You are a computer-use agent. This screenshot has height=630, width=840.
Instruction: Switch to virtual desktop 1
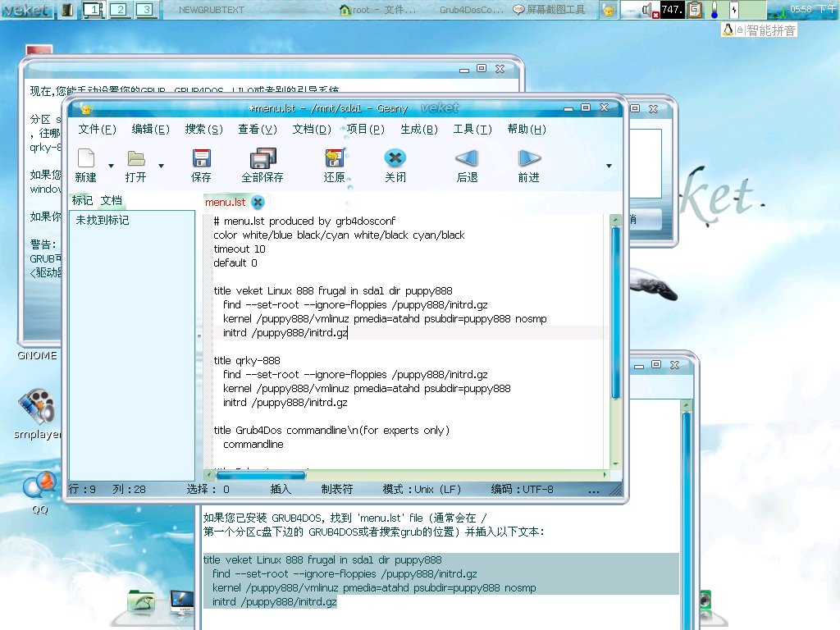(x=94, y=10)
